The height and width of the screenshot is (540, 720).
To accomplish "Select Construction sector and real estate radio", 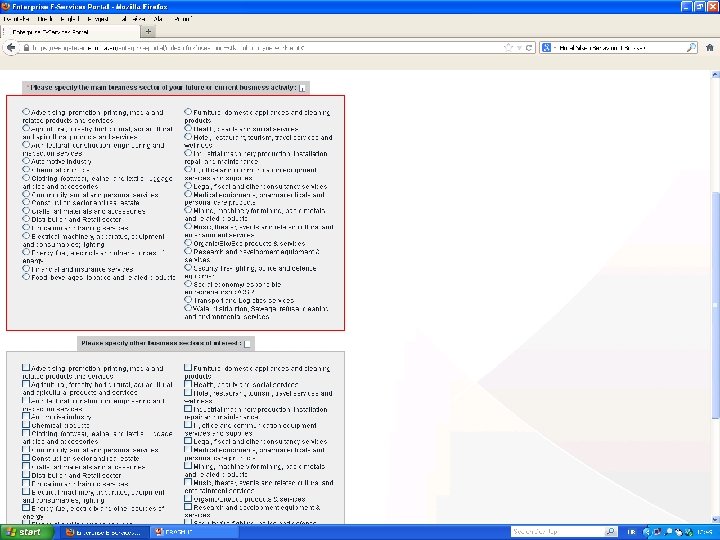I will [x=26, y=202].
